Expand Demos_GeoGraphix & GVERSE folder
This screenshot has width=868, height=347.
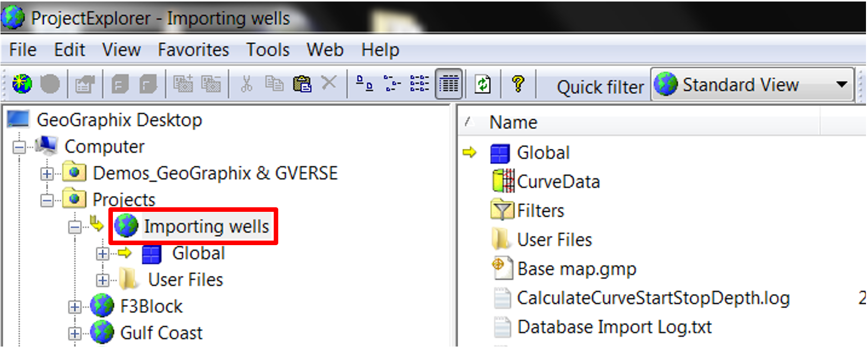47,174
